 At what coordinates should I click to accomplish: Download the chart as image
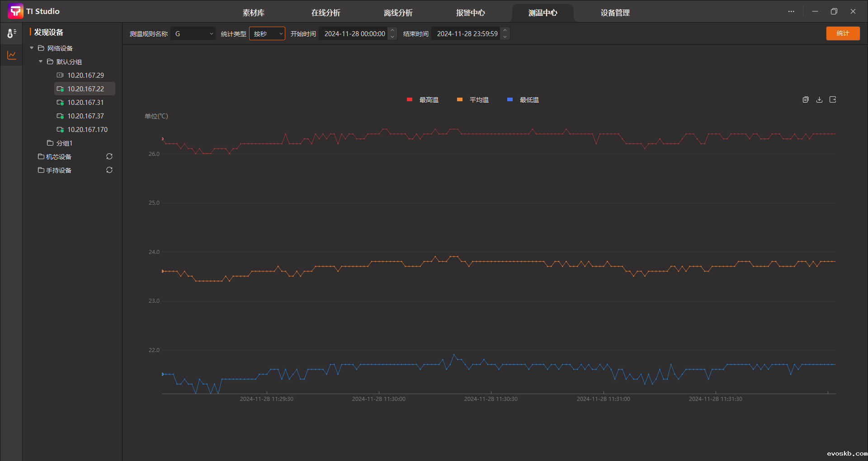819,99
